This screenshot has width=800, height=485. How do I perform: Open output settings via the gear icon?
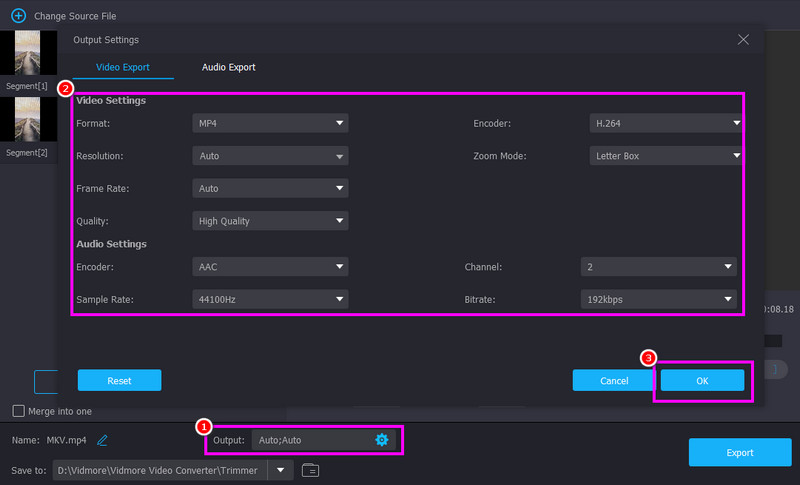click(x=382, y=440)
